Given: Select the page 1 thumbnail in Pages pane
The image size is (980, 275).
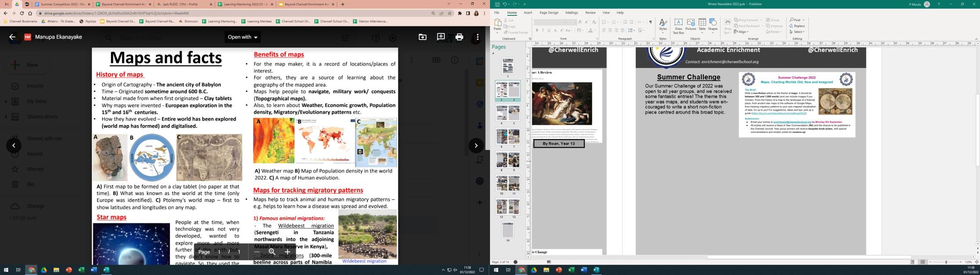Looking at the screenshot, I should pos(508,66).
